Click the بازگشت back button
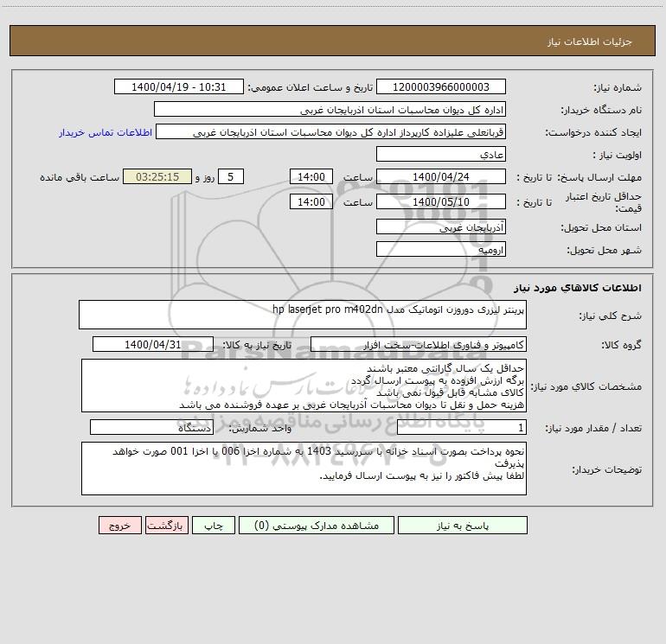 pyautogui.click(x=166, y=526)
